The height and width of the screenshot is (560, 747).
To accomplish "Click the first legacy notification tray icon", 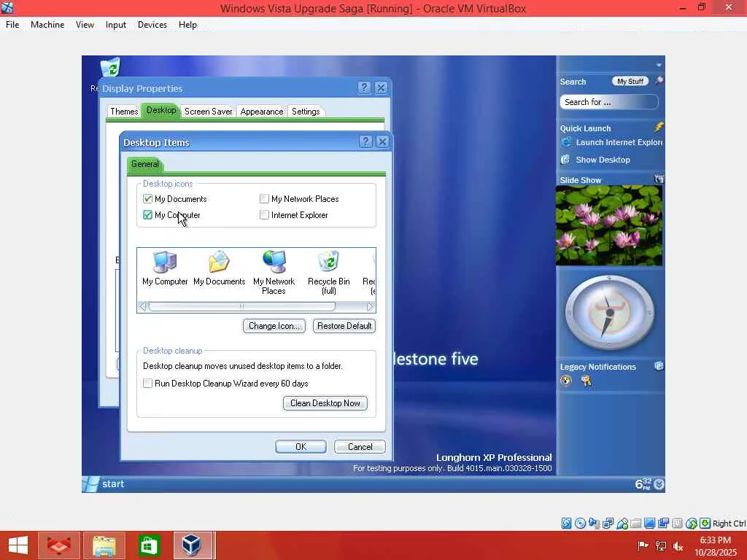I will [566, 381].
